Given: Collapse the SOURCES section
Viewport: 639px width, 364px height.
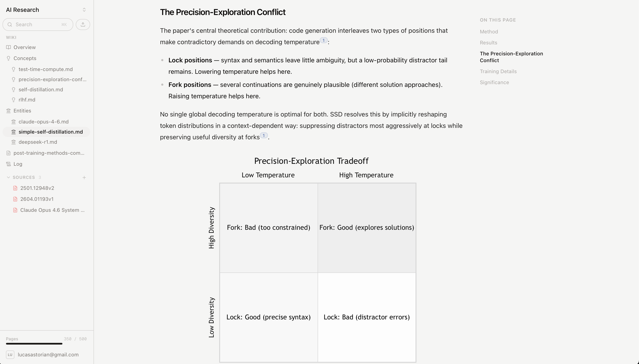Looking at the screenshot, I should (x=8, y=177).
